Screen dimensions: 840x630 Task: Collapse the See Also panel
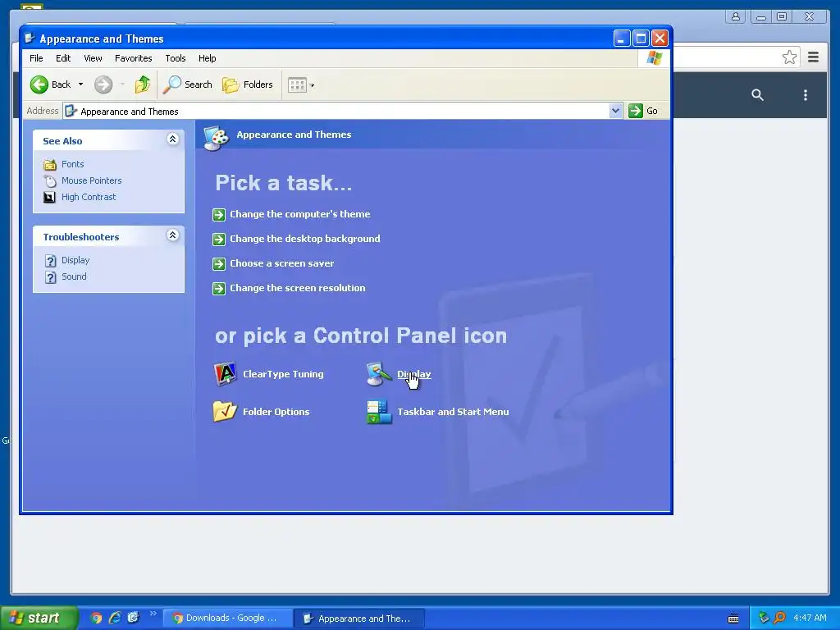point(172,139)
